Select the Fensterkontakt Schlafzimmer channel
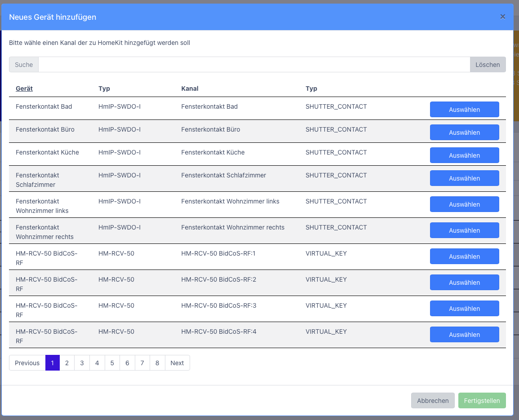 [x=464, y=178]
